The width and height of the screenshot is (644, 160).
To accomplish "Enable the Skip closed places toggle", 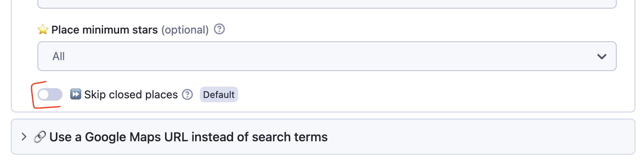I will pyautogui.click(x=50, y=94).
